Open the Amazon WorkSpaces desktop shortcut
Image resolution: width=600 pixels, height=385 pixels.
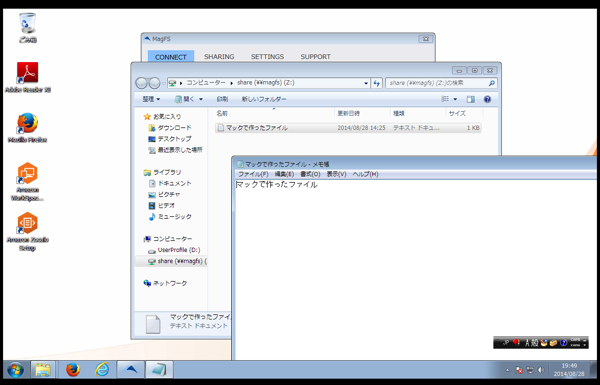tap(28, 181)
